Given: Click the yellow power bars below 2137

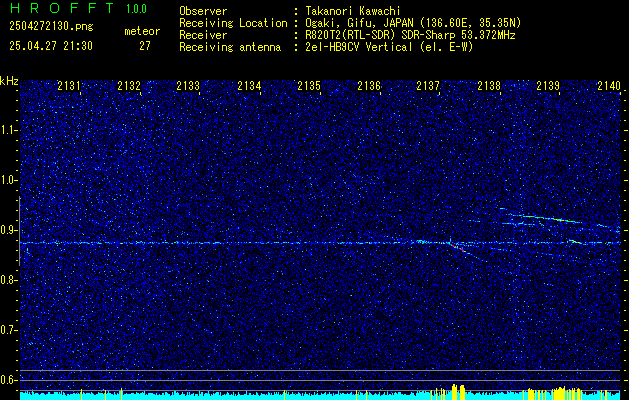Looking at the screenshot, I should click(457, 392).
